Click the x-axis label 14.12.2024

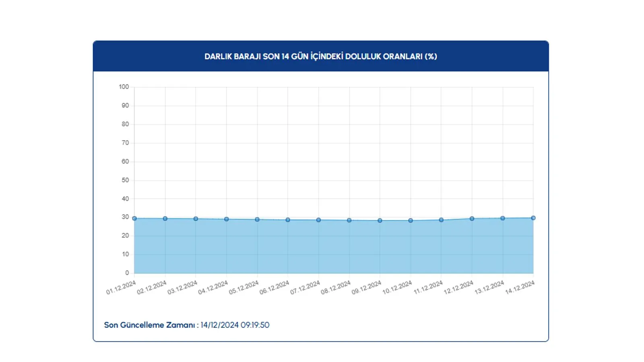pos(520,288)
